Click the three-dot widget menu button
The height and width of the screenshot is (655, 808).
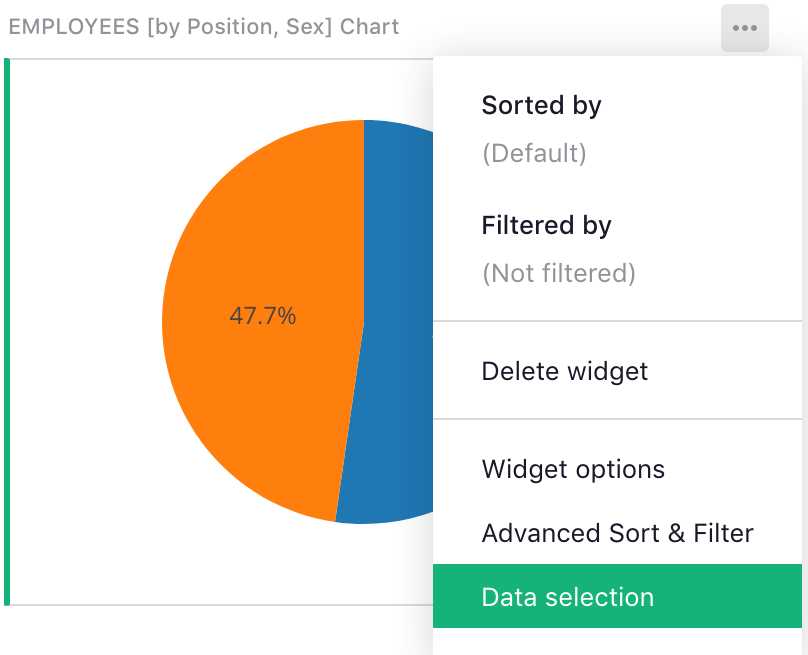(744, 29)
